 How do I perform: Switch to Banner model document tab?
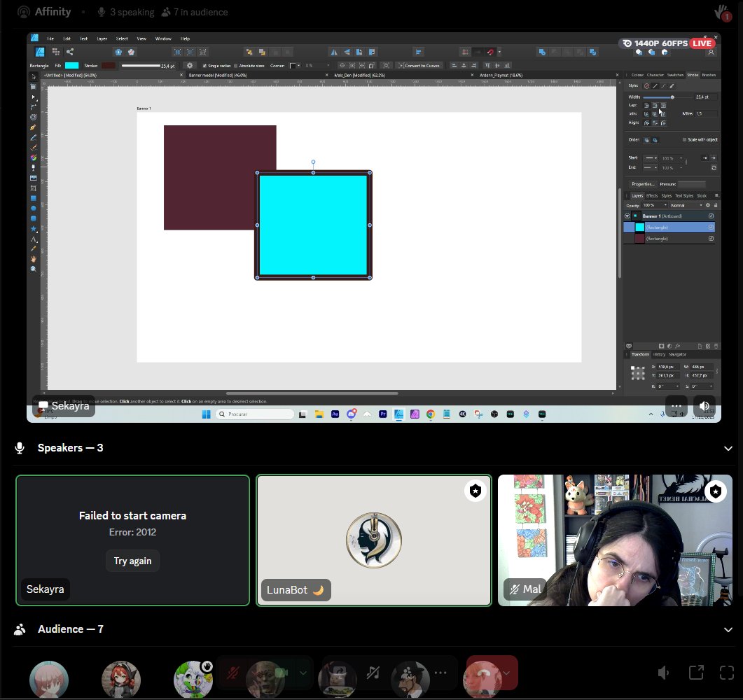coord(218,76)
